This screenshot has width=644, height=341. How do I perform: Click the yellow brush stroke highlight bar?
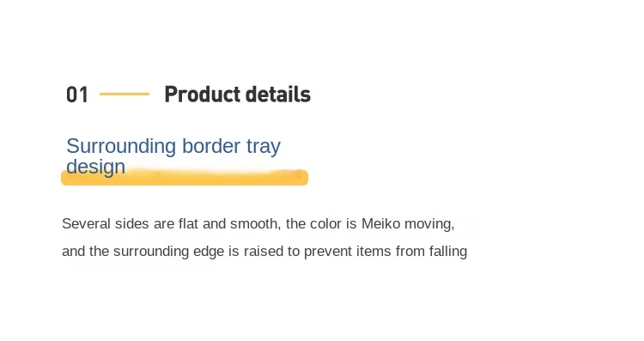[x=185, y=177]
